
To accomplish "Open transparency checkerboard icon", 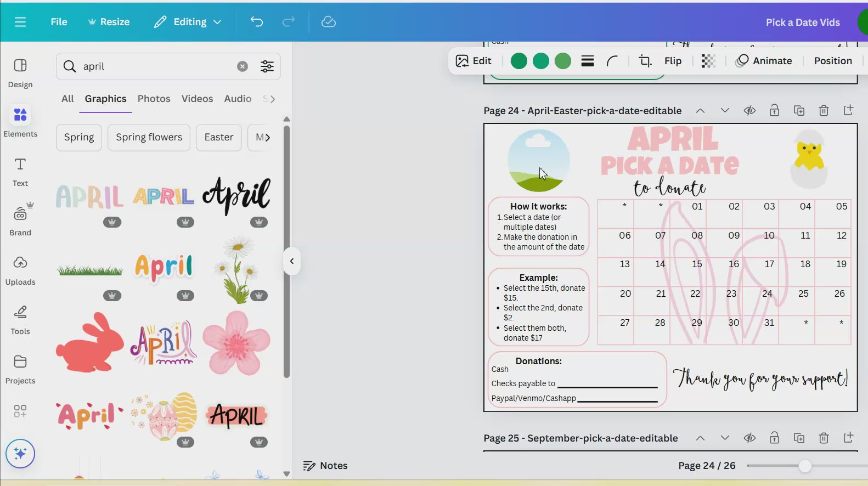I will tap(708, 61).
